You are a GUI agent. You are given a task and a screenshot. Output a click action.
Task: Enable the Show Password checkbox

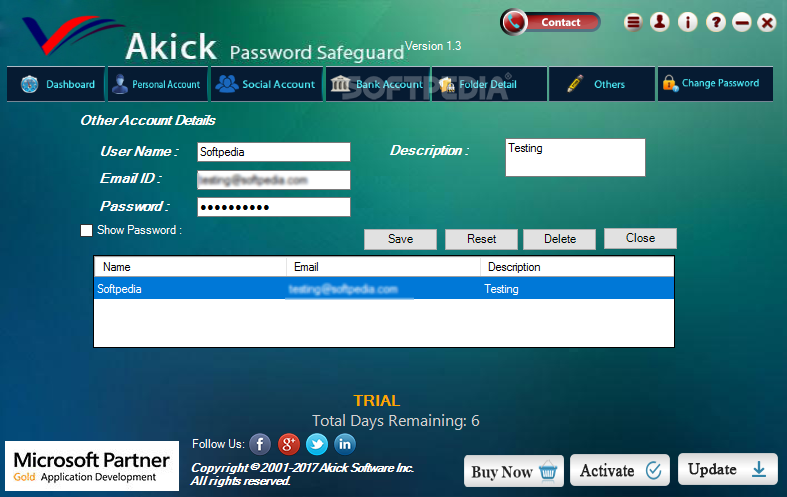(x=86, y=230)
